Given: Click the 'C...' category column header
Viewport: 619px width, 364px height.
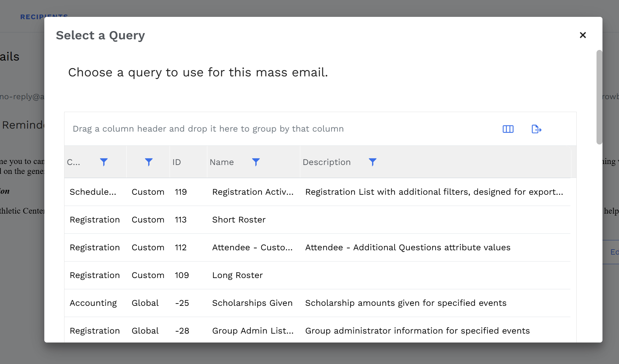Looking at the screenshot, I should (73, 162).
